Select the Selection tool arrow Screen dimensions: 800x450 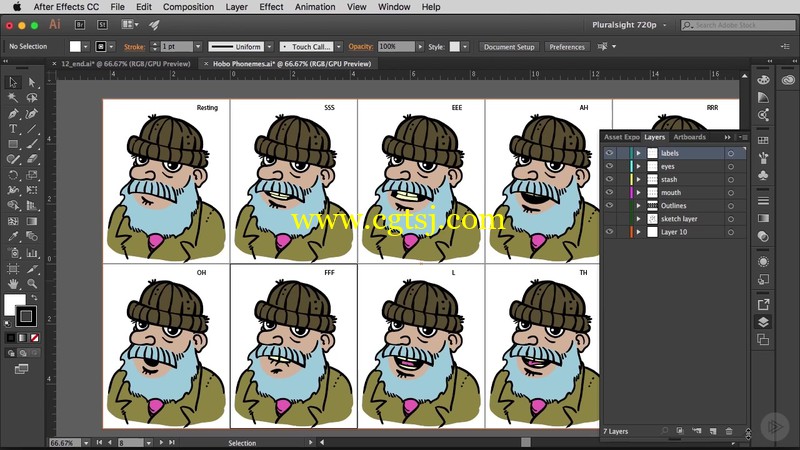(13, 82)
